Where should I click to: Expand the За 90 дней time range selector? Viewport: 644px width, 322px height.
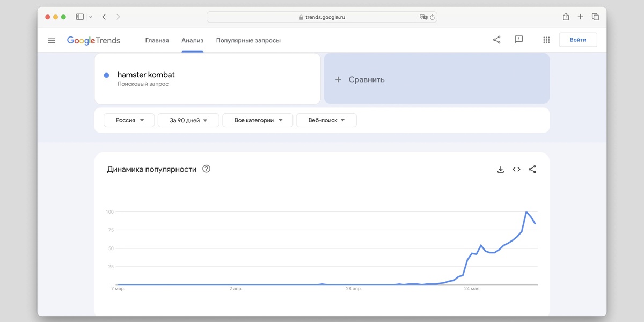click(x=188, y=120)
